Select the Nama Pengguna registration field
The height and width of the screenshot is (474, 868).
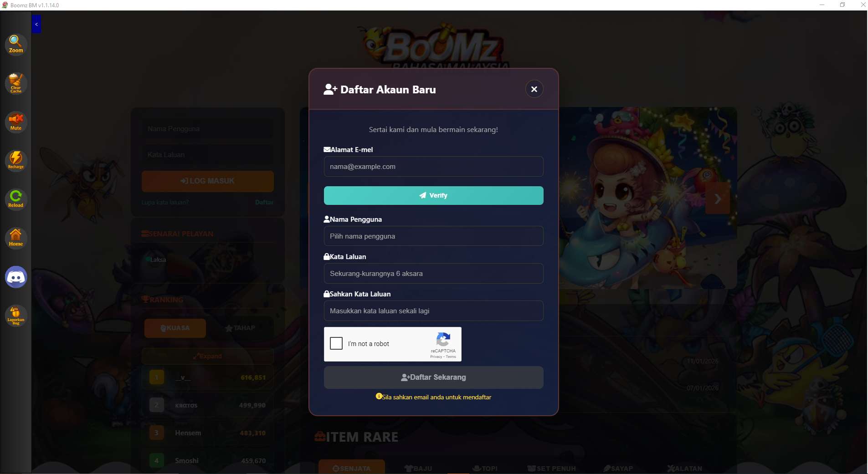tap(433, 236)
